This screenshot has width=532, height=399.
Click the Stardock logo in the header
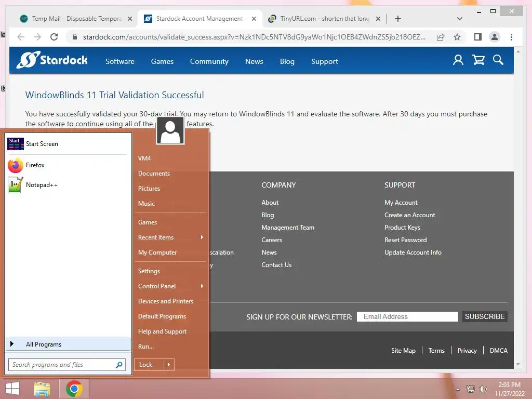tap(52, 60)
